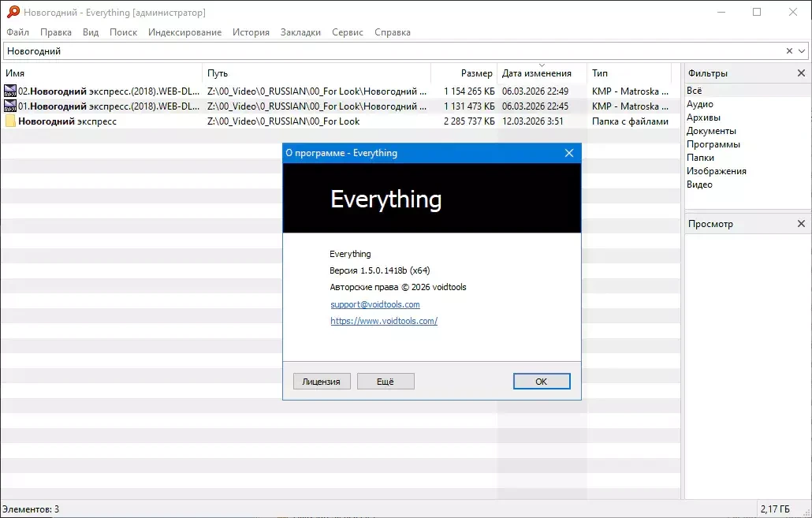Open the Вид menu
812x518 pixels.
[91, 32]
